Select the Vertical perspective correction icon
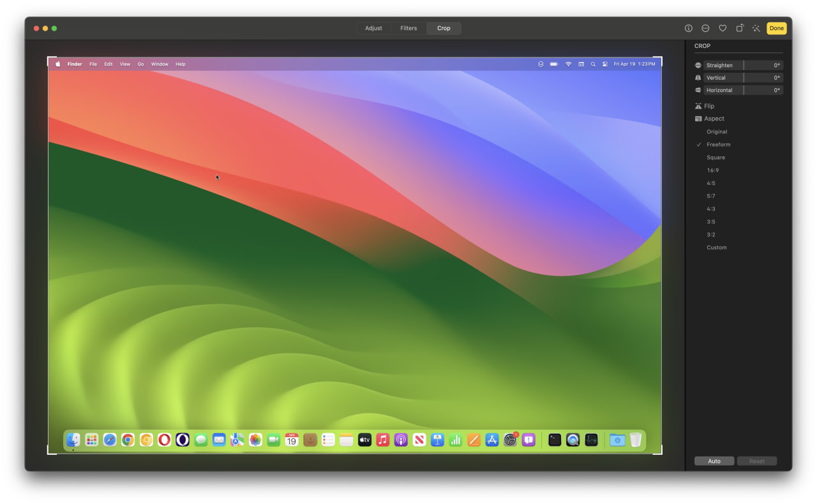817x504 pixels. (697, 77)
